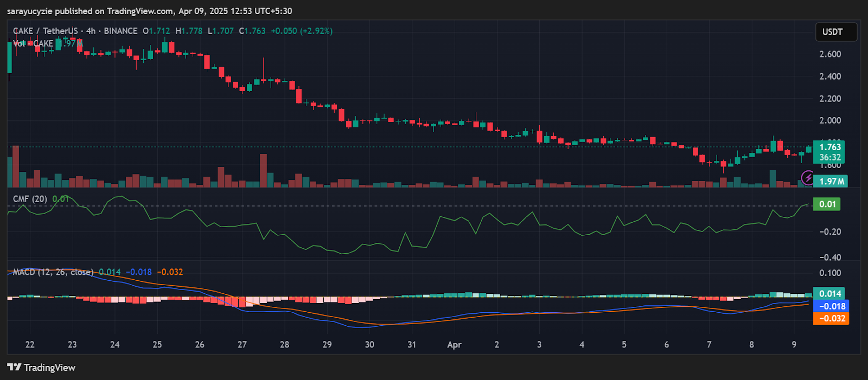Viewport: 868px width, 380px height.
Task: Click the TradingView logo icon
Action: pyautogui.click(x=14, y=368)
